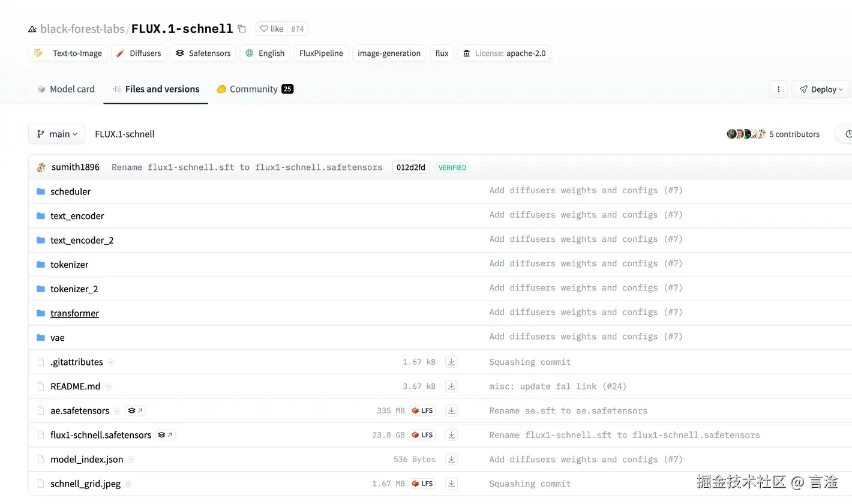The image size is (852, 504).
Task: Download model_index.json with its download icon
Action: 452,459
